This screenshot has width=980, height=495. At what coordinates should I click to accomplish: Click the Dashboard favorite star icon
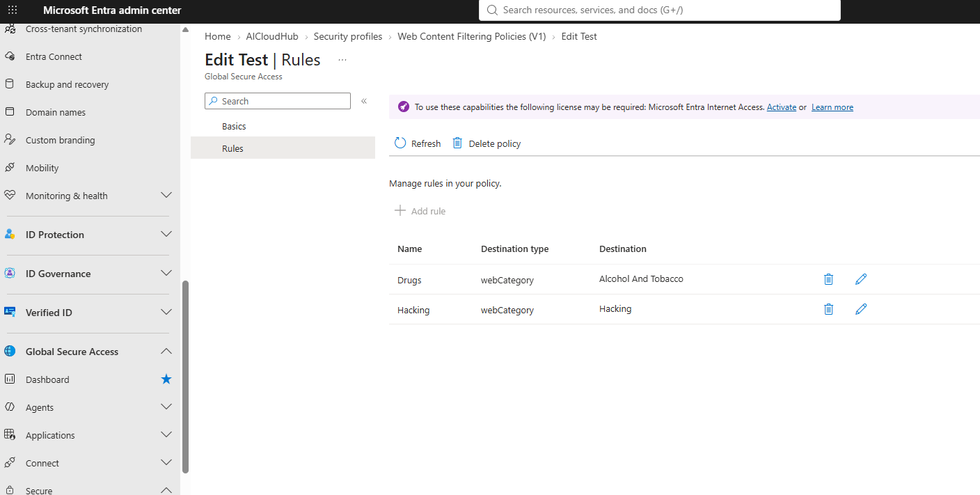[x=166, y=379]
